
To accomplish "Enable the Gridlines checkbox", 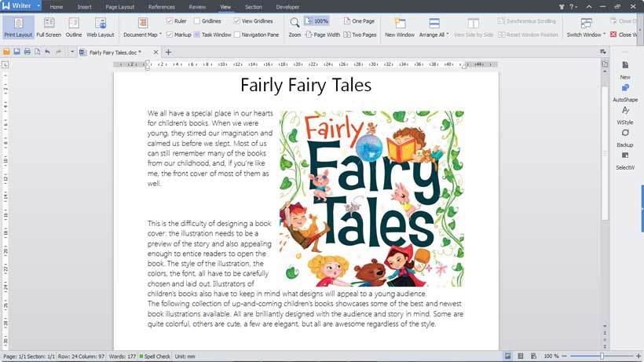I will point(196,21).
